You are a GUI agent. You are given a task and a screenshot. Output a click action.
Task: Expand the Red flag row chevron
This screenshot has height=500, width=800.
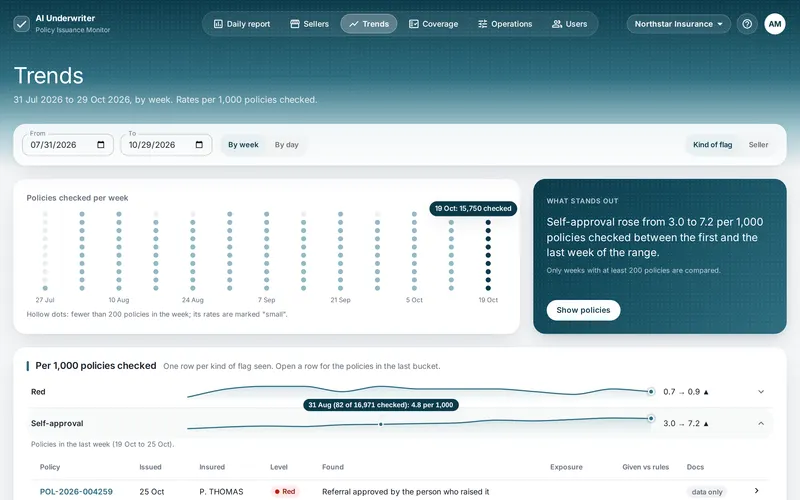click(761, 392)
